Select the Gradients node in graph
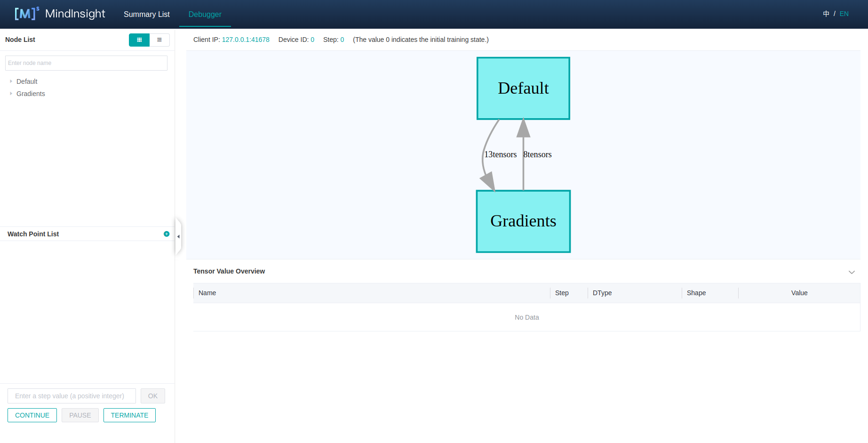Image resolution: width=868 pixels, height=443 pixels. tap(523, 221)
